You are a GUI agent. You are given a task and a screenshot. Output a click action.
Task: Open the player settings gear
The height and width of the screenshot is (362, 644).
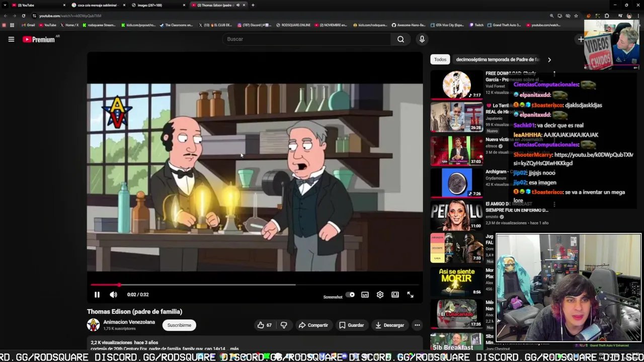[x=380, y=295]
